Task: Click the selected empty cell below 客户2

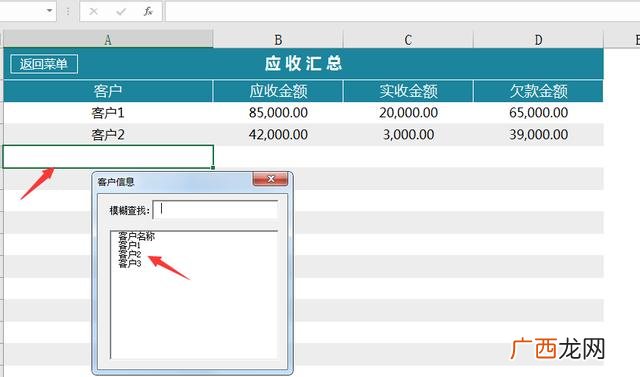Action: [108, 156]
